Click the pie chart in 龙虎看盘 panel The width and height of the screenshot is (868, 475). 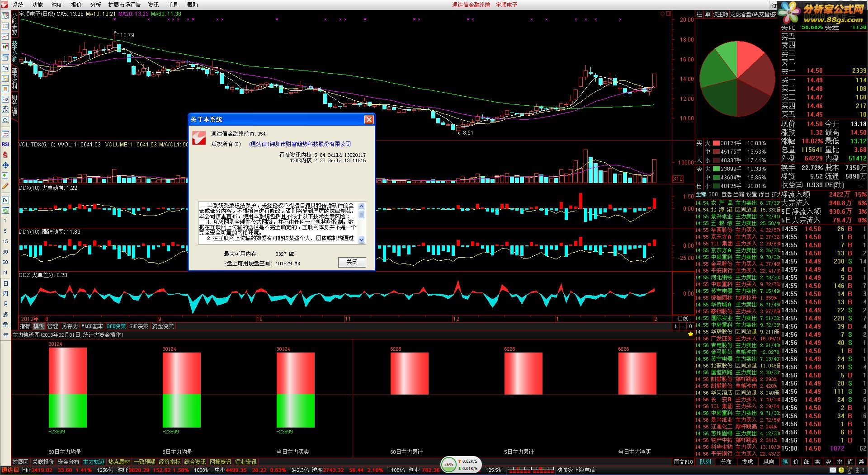click(x=737, y=79)
